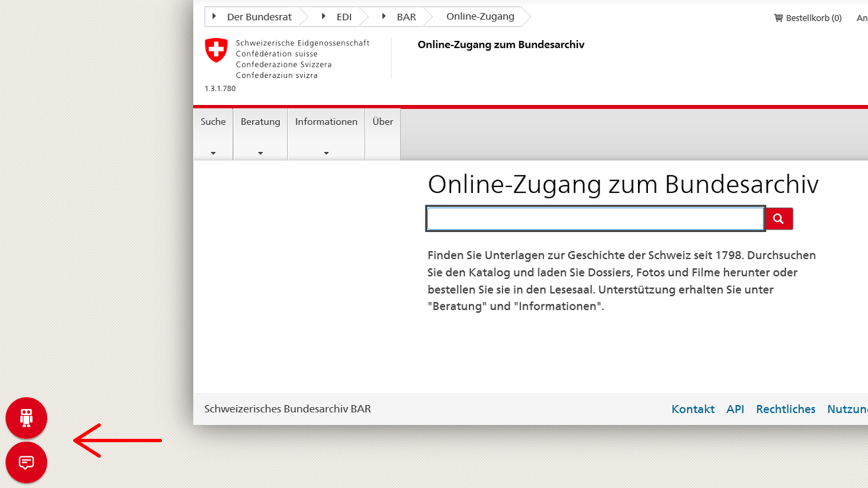Select Beratung in the navigation bar
Viewport: 868px width, 488px height.
(260, 122)
